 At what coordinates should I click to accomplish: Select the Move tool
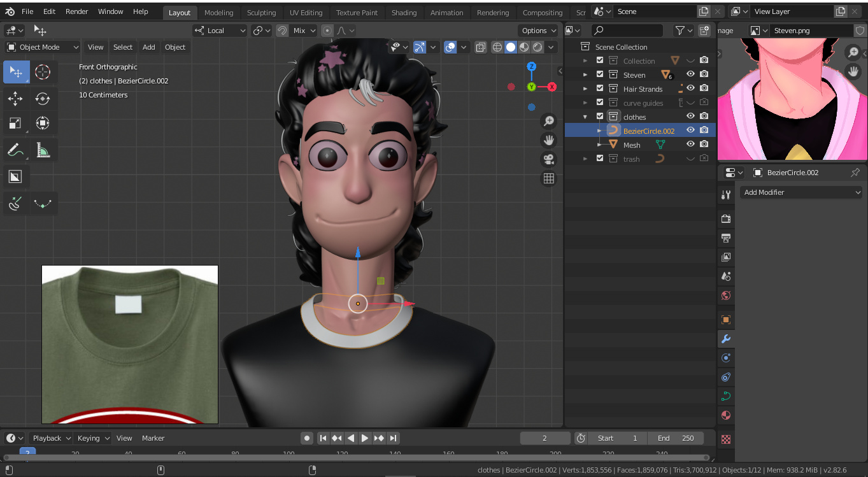[x=16, y=98]
